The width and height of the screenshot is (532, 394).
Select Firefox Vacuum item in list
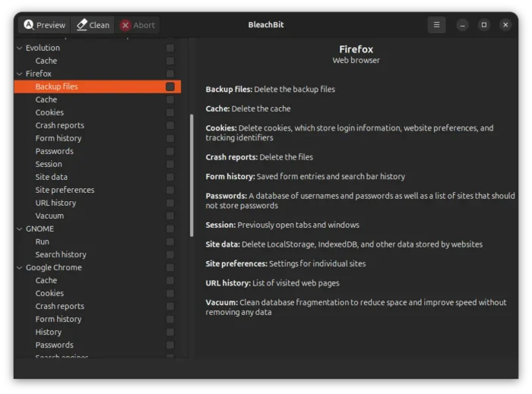(49, 216)
